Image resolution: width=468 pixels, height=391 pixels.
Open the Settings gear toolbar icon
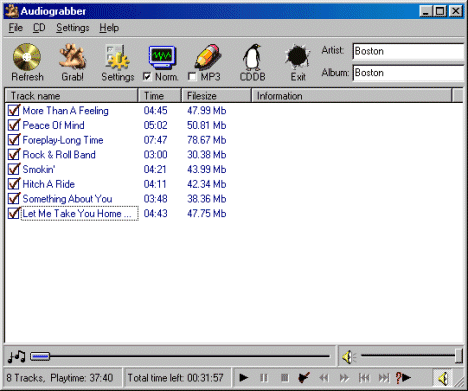point(118,57)
